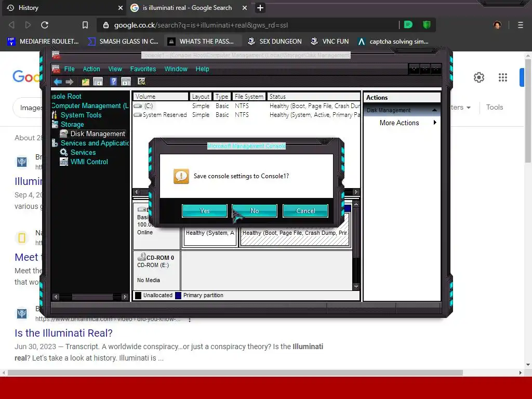This screenshot has width=532, height=399.
Task: Click the Storage node icon in tree
Action: pos(55,124)
